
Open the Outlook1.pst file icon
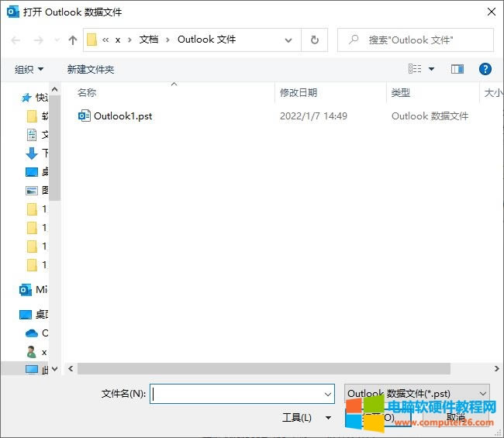point(85,116)
